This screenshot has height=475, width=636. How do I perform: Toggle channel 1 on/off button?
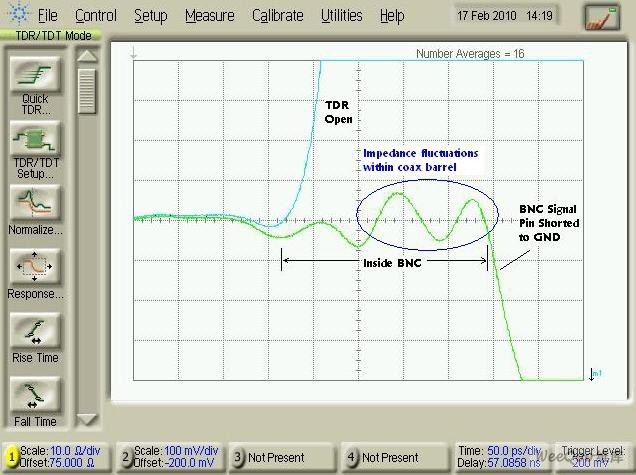12,457
